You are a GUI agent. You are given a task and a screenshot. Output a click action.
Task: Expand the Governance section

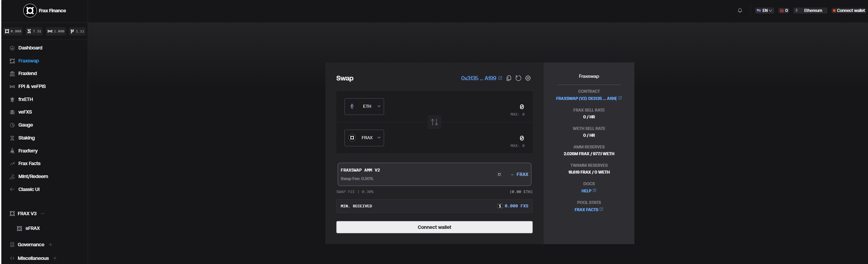click(50, 245)
